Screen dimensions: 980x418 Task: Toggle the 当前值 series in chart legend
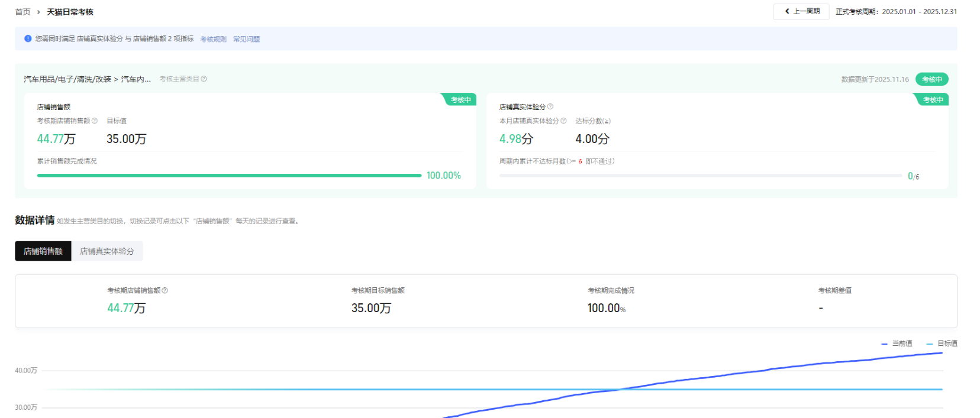click(x=897, y=344)
